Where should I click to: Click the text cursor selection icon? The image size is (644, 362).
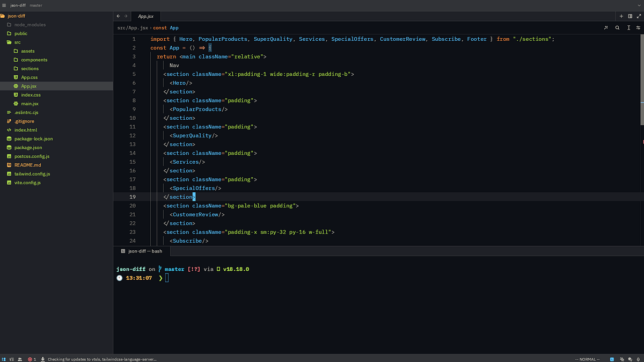pos(628,27)
